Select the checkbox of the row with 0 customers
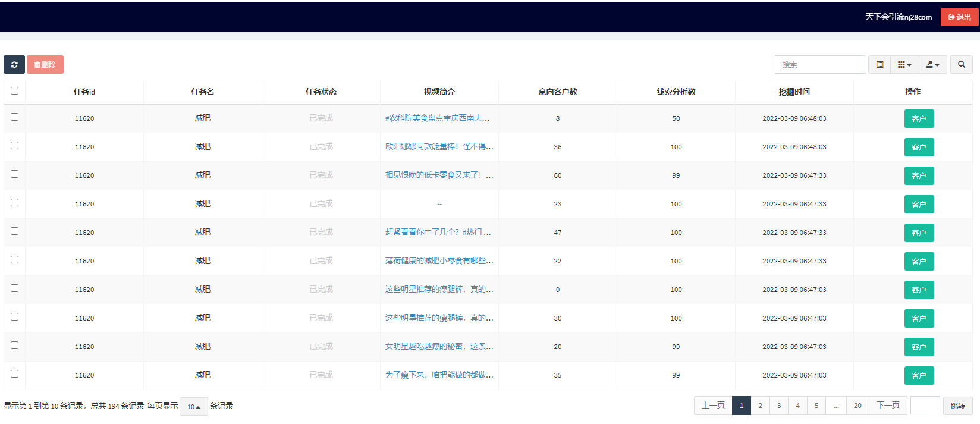980x424 pixels. pyautogui.click(x=15, y=288)
